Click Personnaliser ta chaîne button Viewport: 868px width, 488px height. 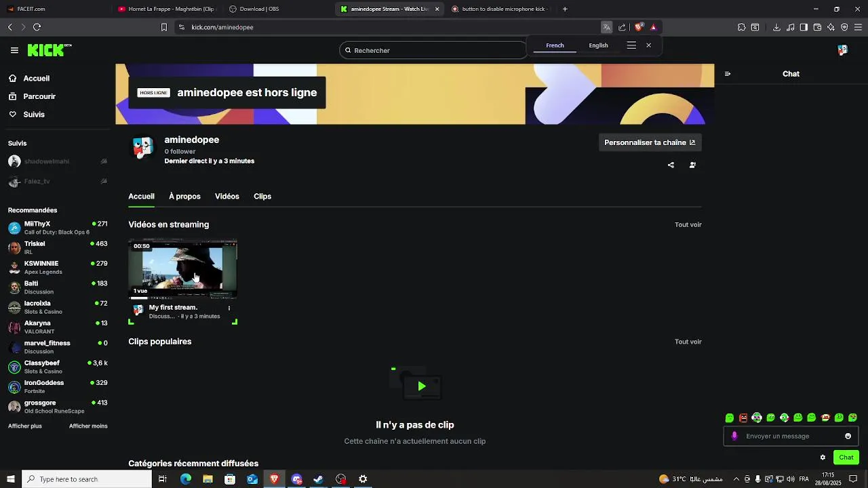(x=650, y=142)
